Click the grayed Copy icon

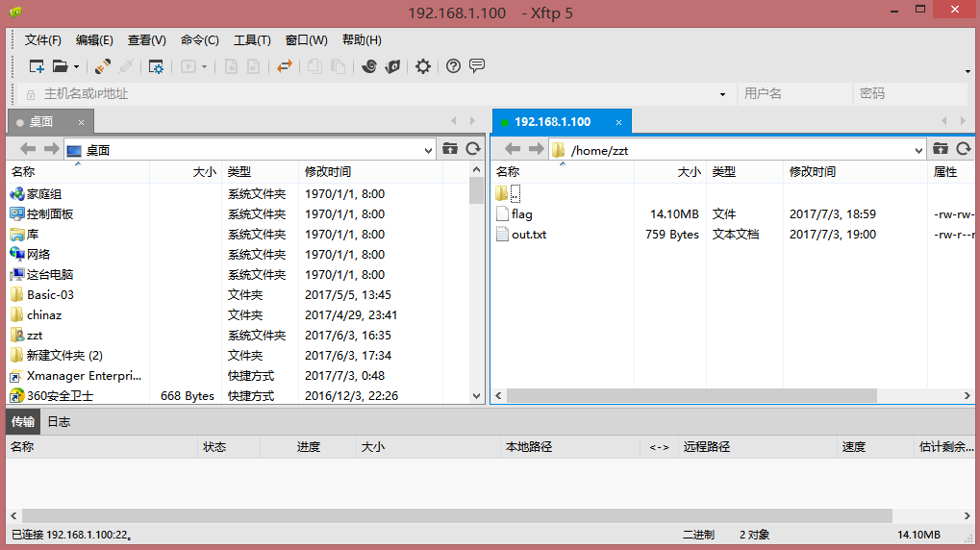315,66
